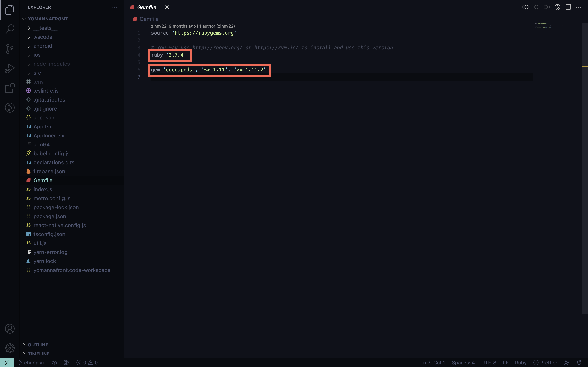Toggle the TIMELINE panel section
Screen dimensions: 588x367
pyautogui.click(x=39, y=354)
